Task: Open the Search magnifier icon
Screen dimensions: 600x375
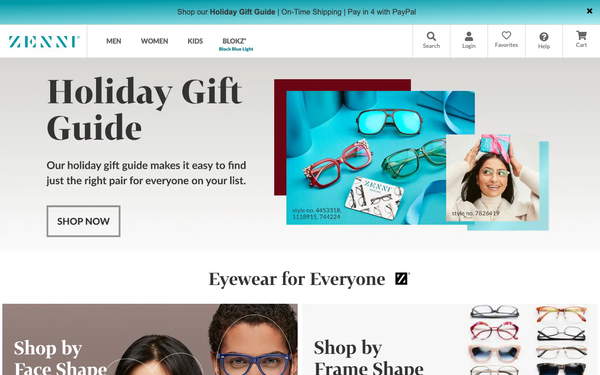Action: [431, 37]
